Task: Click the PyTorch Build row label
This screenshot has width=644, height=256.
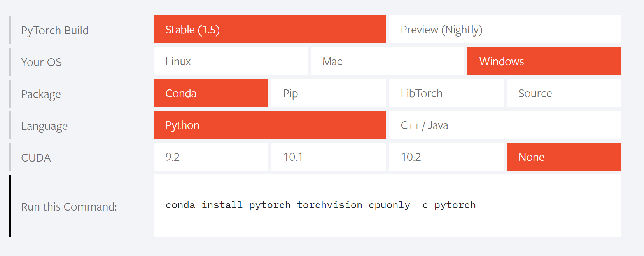Action: (x=55, y=30)
